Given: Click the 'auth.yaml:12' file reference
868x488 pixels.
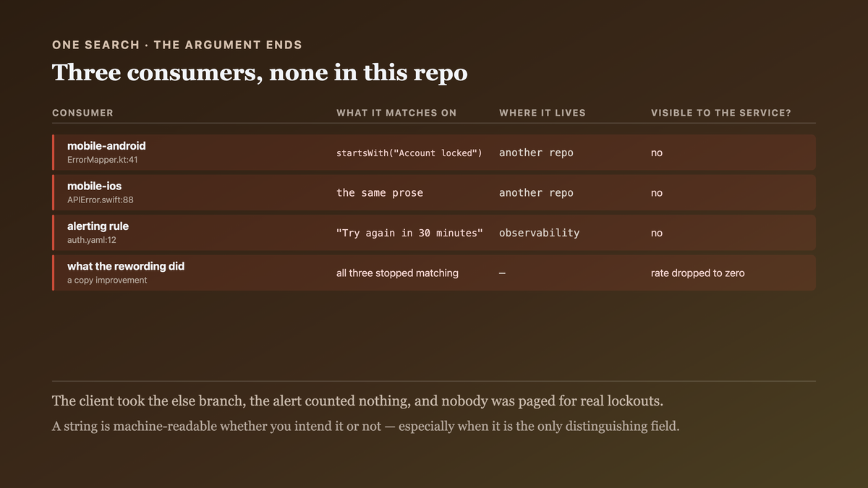Looking at the screenshot, I should click(x=92, y=240).
